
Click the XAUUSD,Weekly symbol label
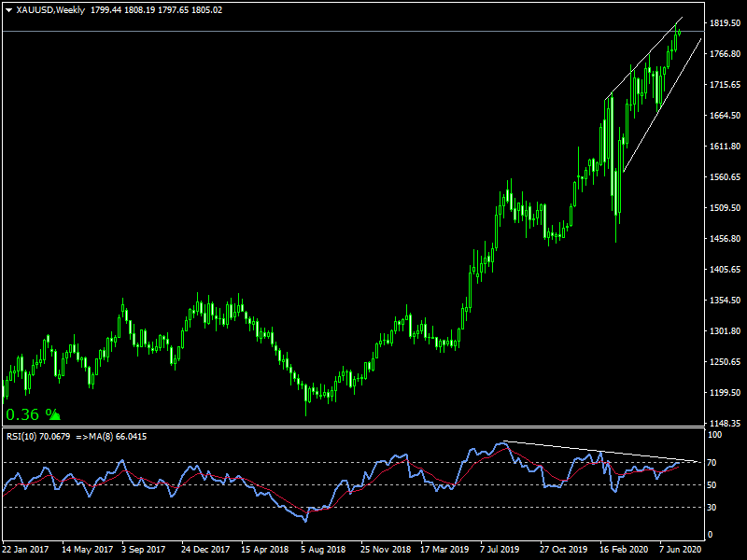(x=50, y=10)
